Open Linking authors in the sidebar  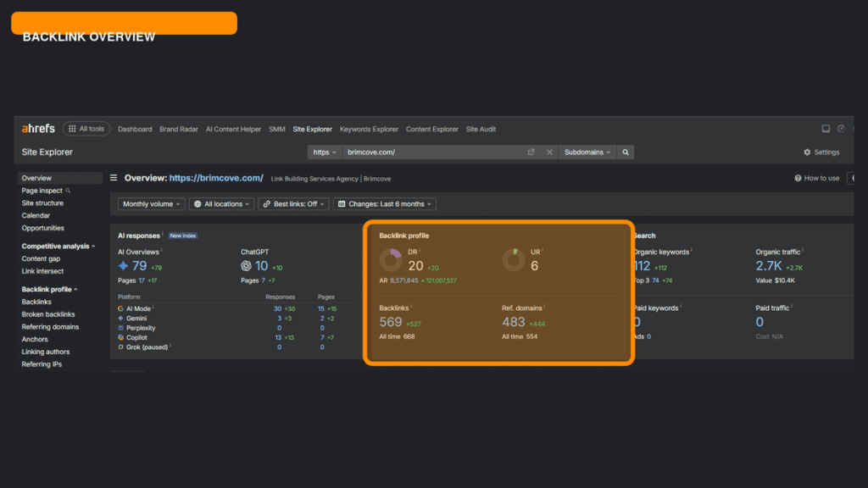pos(46,352)
